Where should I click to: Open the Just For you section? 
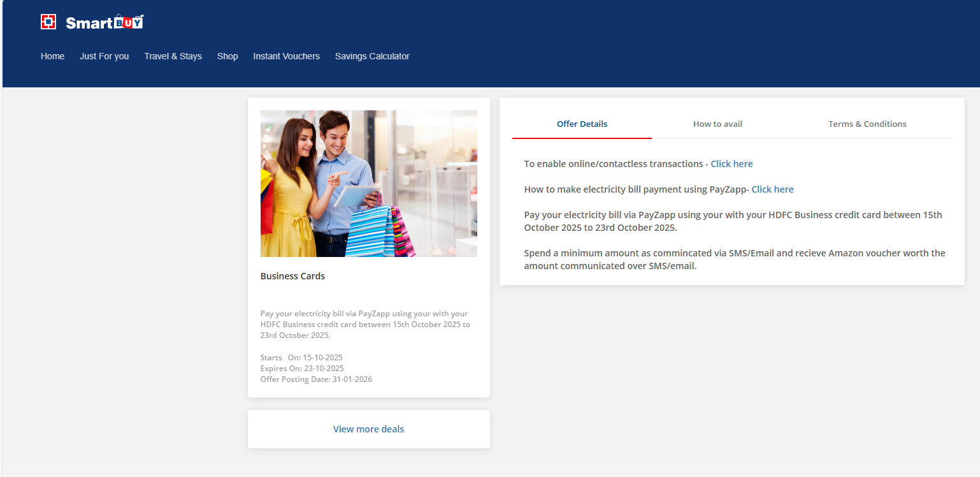[x=104, y=56]
